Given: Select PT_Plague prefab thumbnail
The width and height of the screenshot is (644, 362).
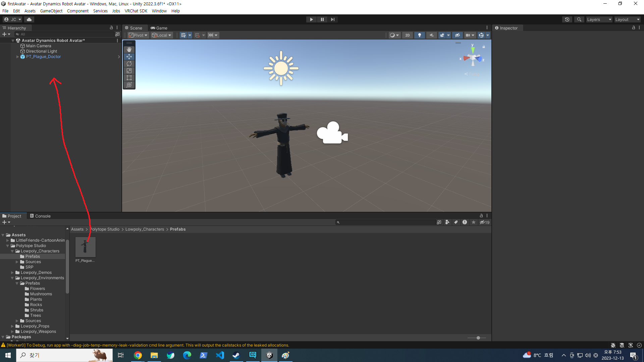Looking at the screenshot, I should coord(85,247).
